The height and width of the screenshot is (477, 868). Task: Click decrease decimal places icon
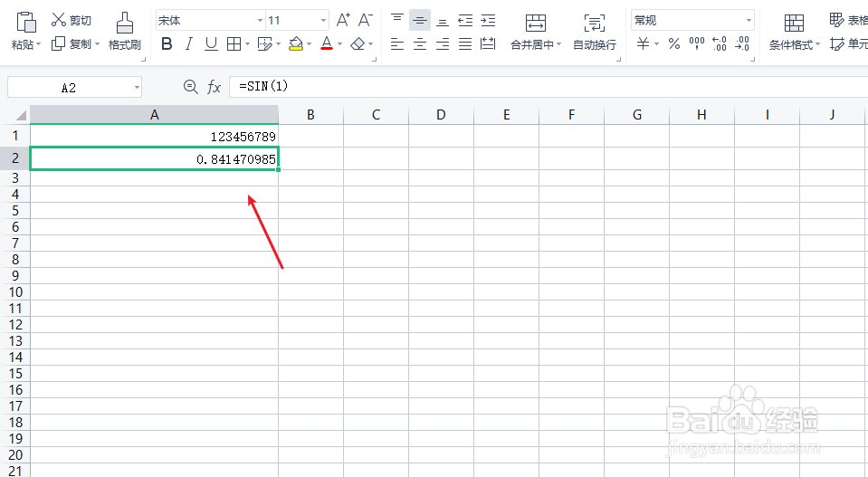click(x=742, y=43)
